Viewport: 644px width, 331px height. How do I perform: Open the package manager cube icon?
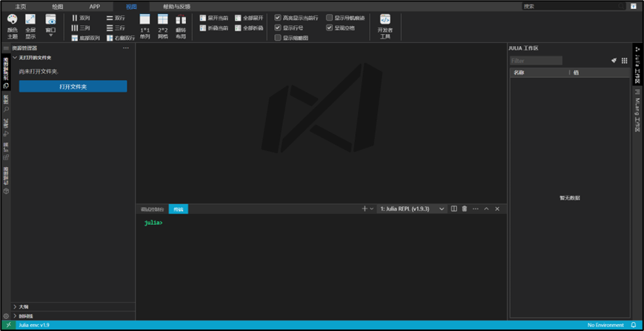click(x=6, y=191)
